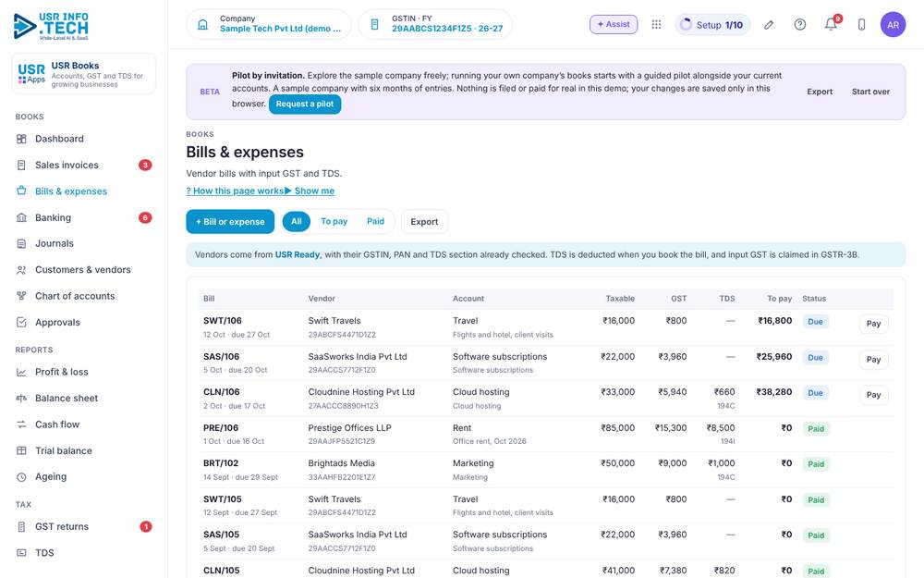Screen dimensions: 924x578
Task: Click Export in the beta banner
Action: 820,92
